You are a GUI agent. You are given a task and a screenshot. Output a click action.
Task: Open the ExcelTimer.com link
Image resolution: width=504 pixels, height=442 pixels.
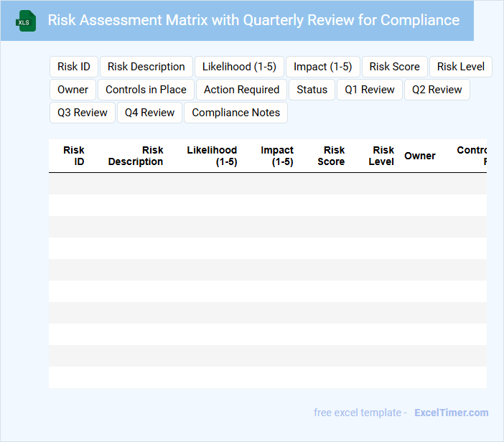point(452,413)
